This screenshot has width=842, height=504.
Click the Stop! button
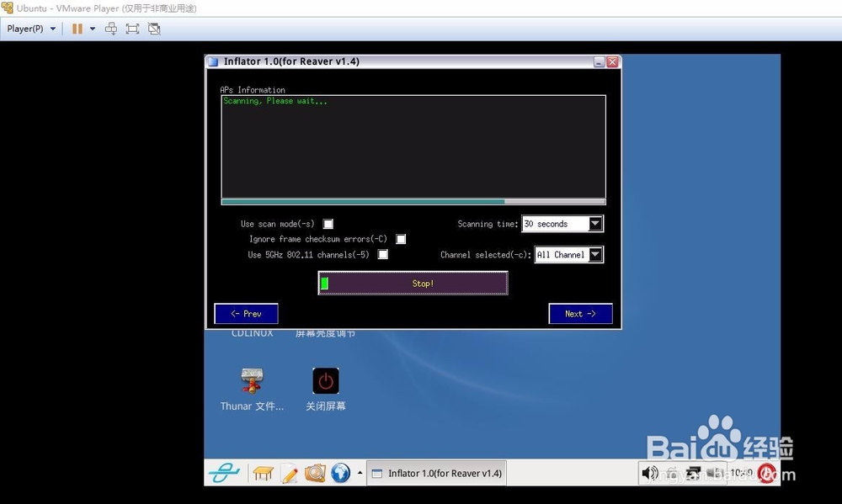coord(413,284)
